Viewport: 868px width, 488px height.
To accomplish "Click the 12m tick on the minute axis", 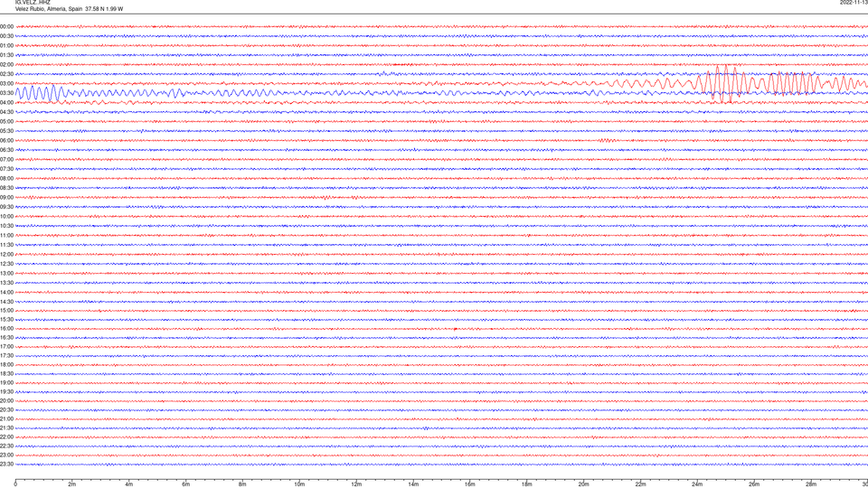I will [356, 484].
